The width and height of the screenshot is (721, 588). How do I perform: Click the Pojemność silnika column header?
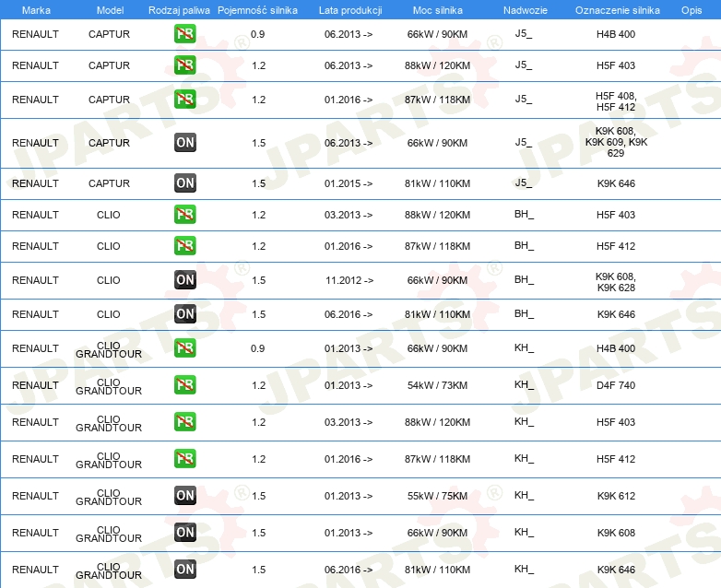tap(257, 10)
